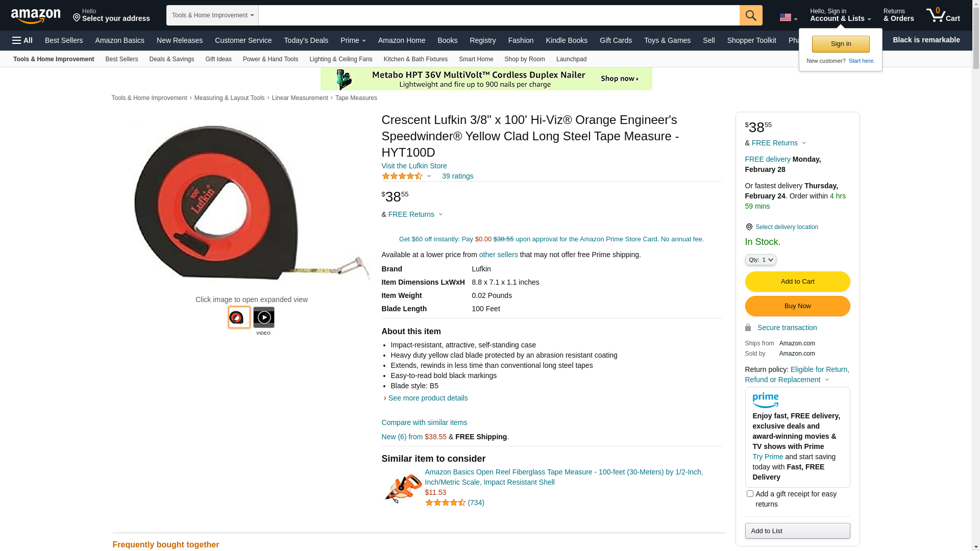
Task: Click the Buy Now button
Action: pos(797,306)
